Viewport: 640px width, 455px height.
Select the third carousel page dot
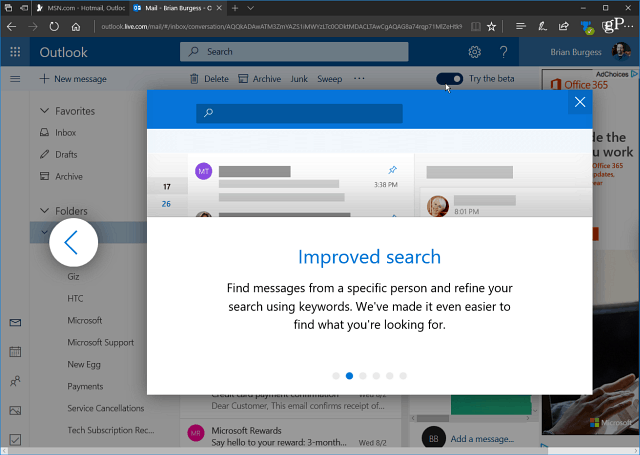363,376
